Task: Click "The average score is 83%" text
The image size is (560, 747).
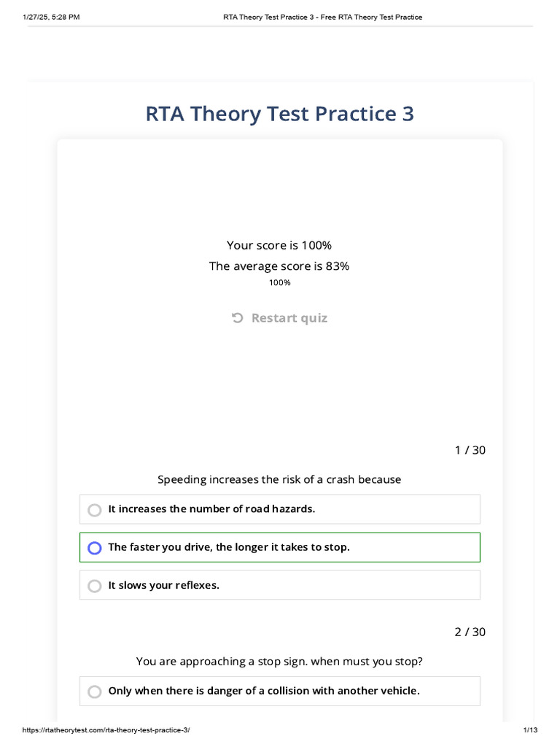Action: 279,266
